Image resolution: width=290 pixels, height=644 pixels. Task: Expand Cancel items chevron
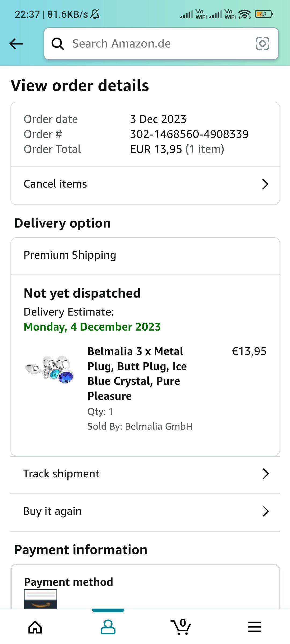(x=265, y=184)
